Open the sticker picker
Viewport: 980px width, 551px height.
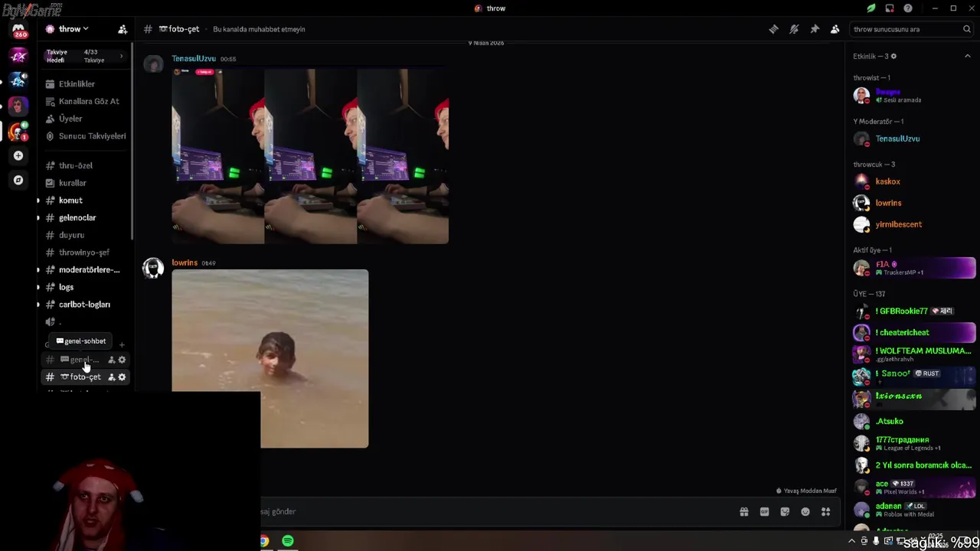(785, 512)
